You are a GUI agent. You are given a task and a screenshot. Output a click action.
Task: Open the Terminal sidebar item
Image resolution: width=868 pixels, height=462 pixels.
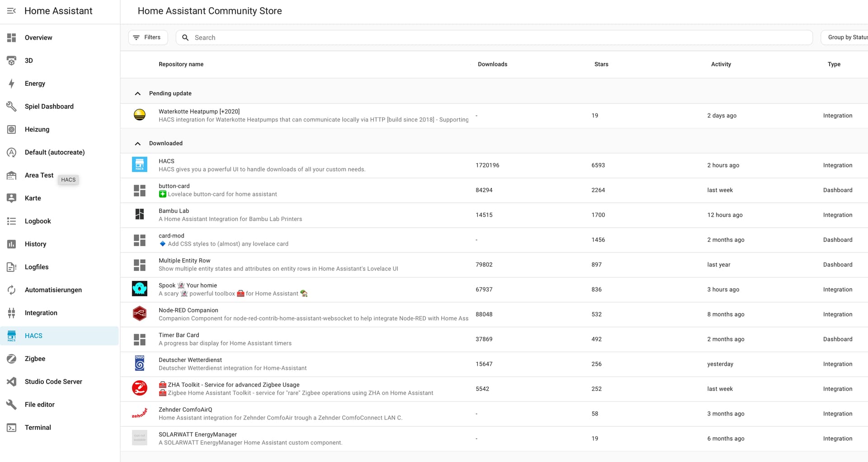[x=38, y=427]
